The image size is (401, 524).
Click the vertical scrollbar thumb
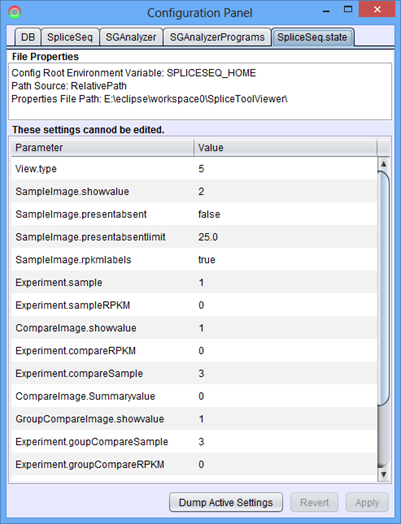coord(384,288)
